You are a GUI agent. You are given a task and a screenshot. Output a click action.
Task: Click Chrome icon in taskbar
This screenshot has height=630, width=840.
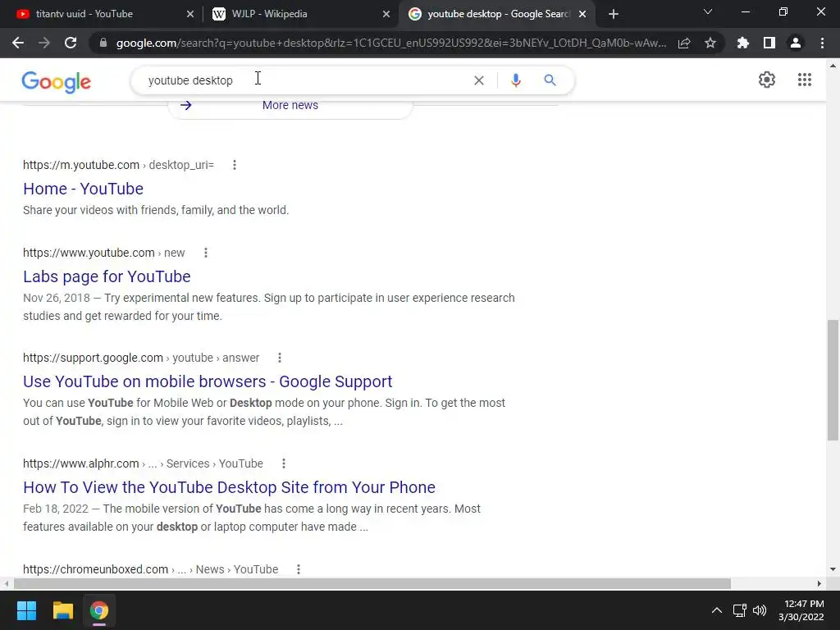(99, 610)
